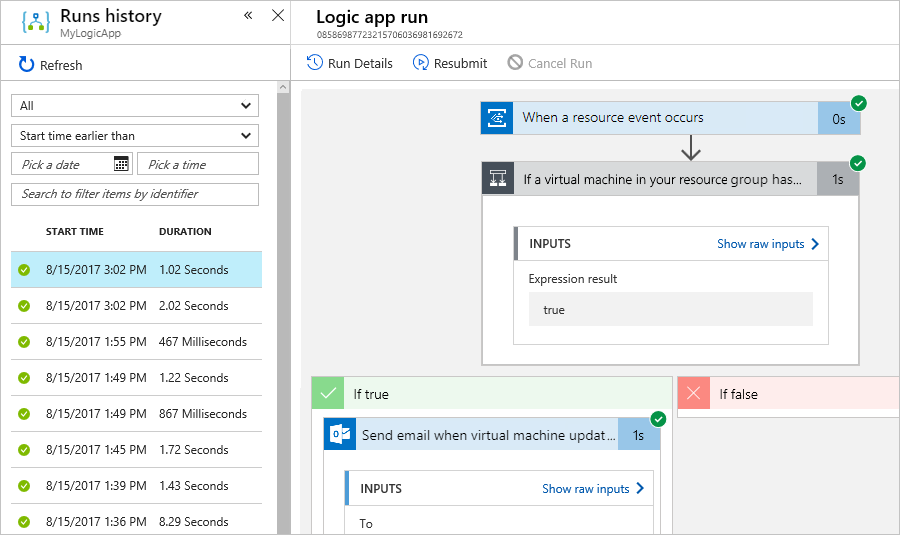Click the If false X icon
Viewport: 900px width, 535px height.
[x=694, y=393]
